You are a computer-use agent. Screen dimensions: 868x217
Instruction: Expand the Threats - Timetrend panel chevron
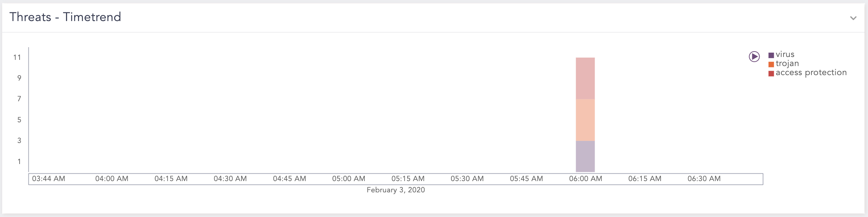coord(853,18)
